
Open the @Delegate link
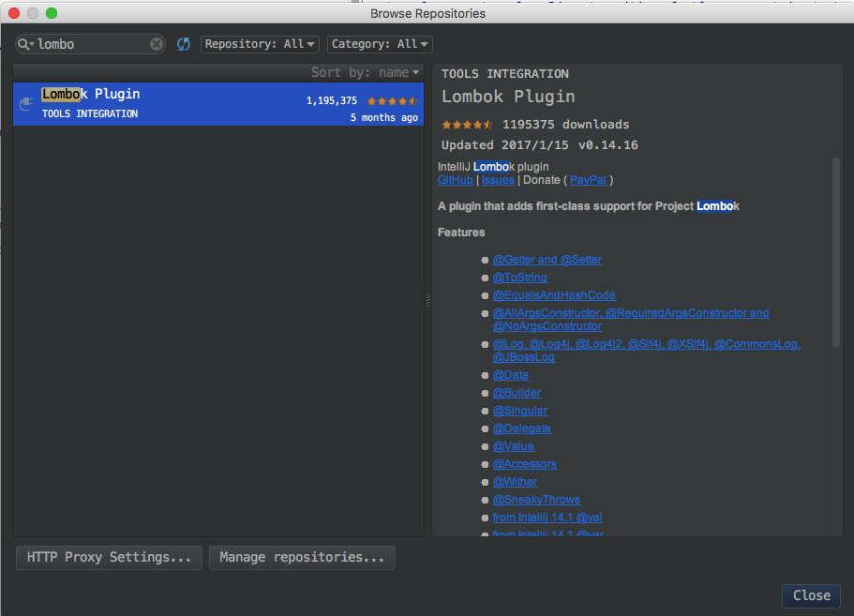point(522,428)
